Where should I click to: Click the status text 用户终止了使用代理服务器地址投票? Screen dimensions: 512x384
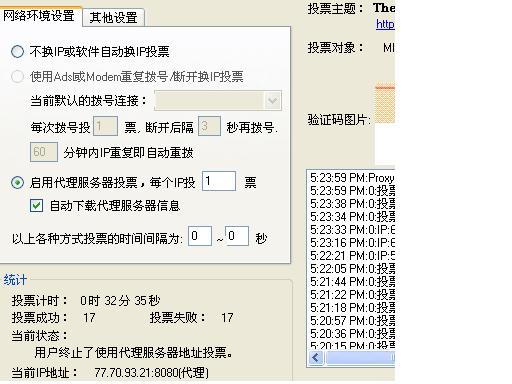click(134, 352)
